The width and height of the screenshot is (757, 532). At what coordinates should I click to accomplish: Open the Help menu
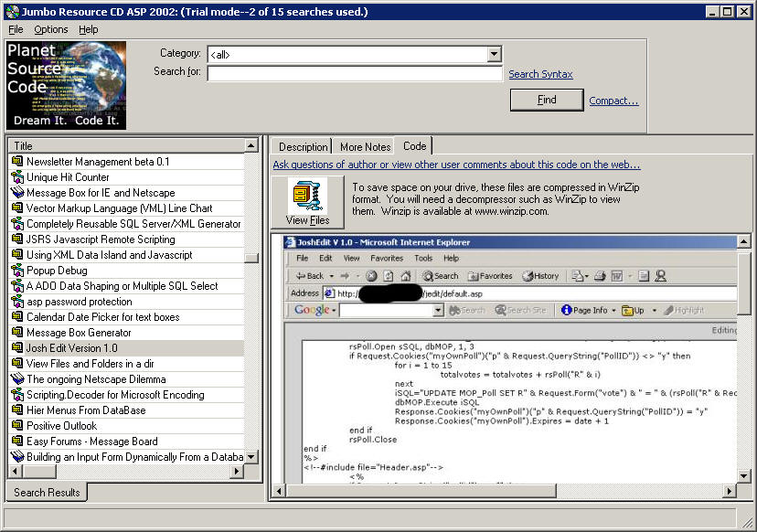point(89,29)
